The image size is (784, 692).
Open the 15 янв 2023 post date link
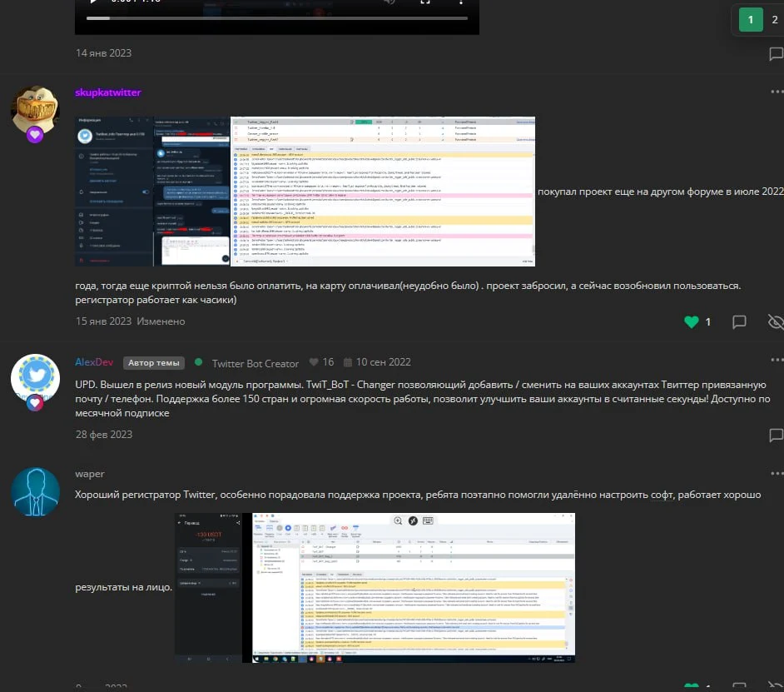(x=103, y=321)
